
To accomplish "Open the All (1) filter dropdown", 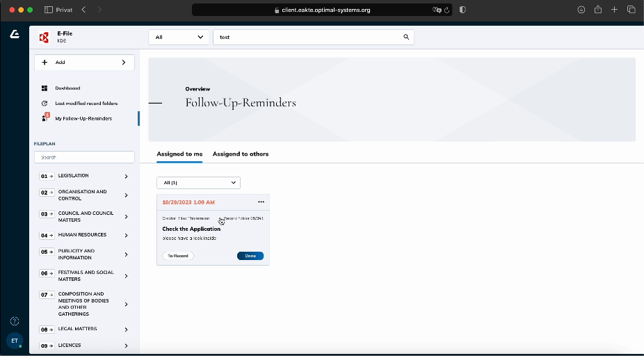I will (198, 183).
